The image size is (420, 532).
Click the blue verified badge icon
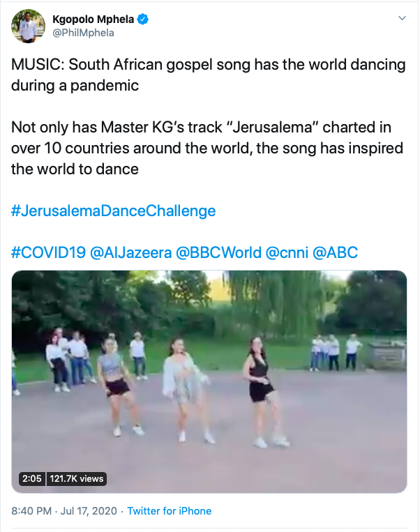pos(142,20)
